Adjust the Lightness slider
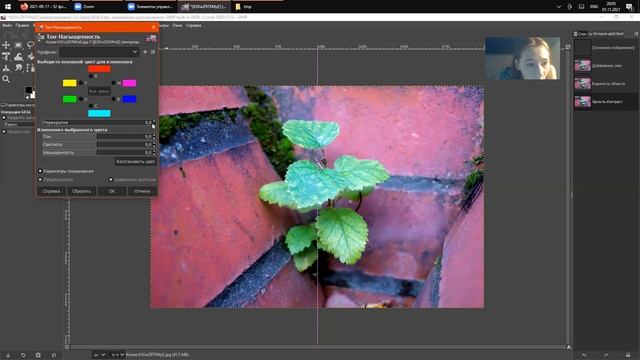640x360 pixels. click(96, 144)
